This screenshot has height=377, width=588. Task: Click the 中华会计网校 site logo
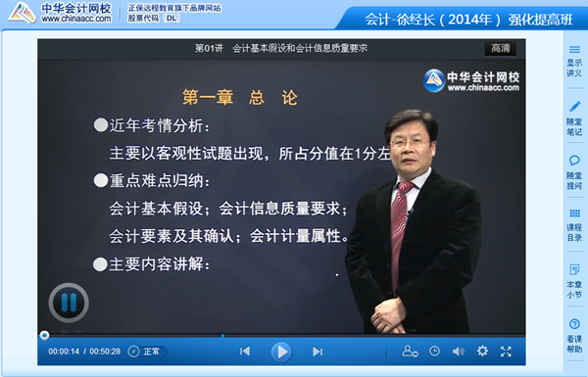(60, 13)
